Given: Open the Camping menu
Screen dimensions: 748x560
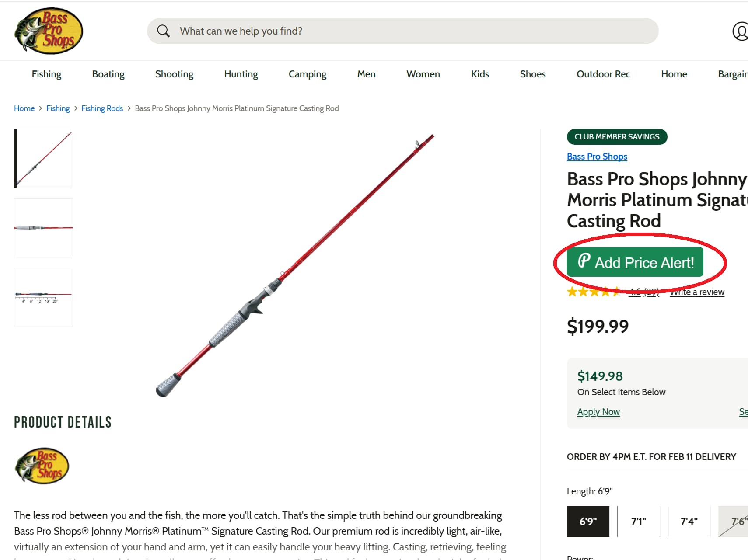Looking at the screenshot, I should click(307, 74).
